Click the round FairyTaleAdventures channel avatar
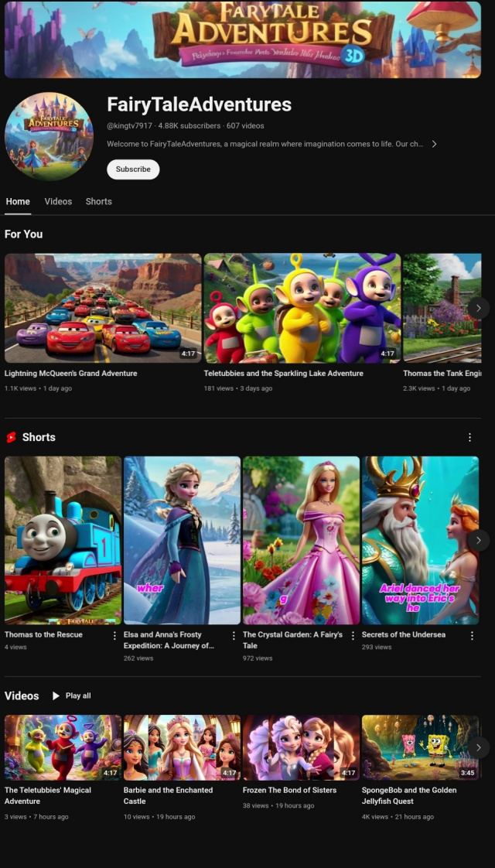The width and height of the screenshot is (495, 868). 49,136
